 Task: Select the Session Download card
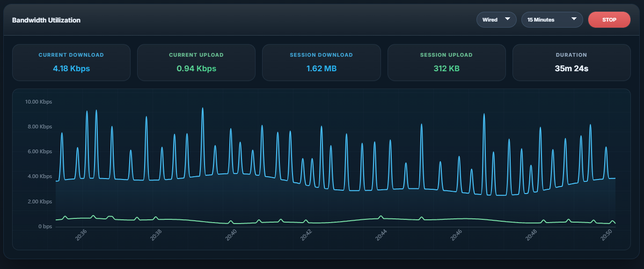pos(321,62)
